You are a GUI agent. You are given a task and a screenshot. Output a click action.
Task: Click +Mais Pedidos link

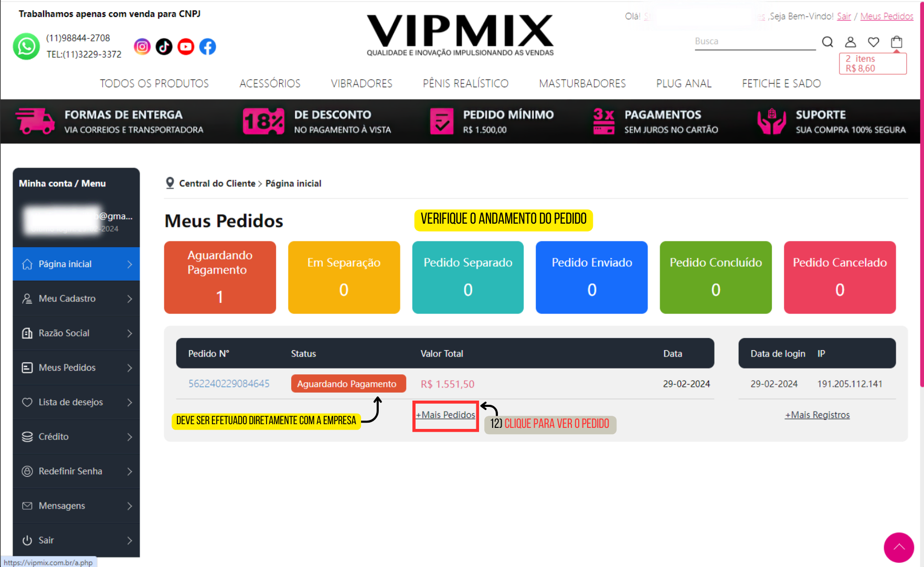point(445,415)
